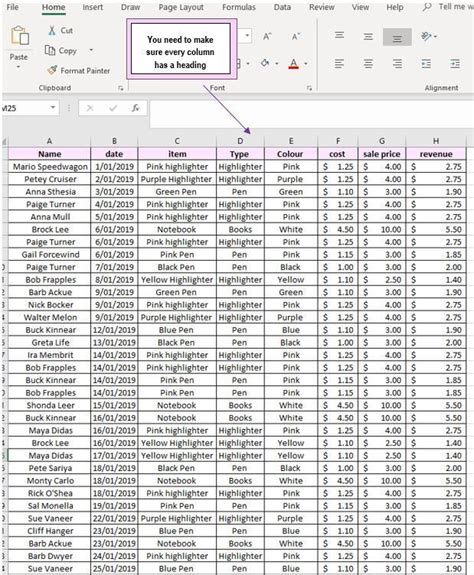Confirm entry with formula bar check mark

[x=113, y=108]
